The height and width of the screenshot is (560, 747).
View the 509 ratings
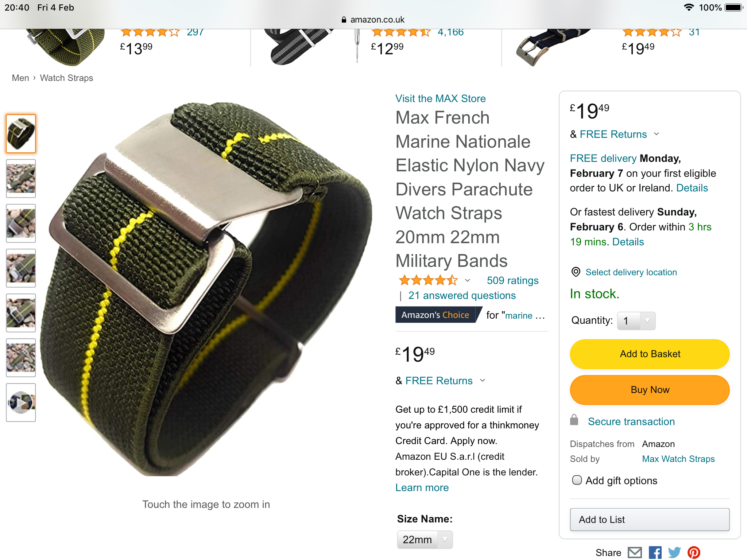(512, 280)
